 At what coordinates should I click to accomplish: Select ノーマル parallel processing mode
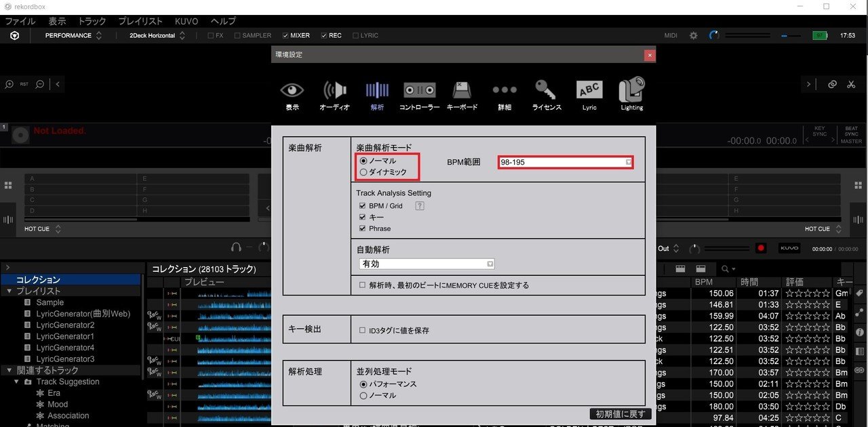pos(363,395)
